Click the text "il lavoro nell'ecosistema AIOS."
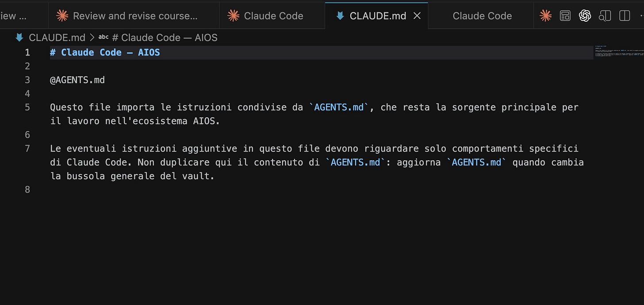The image size is (644, 305). pos(135,121)
